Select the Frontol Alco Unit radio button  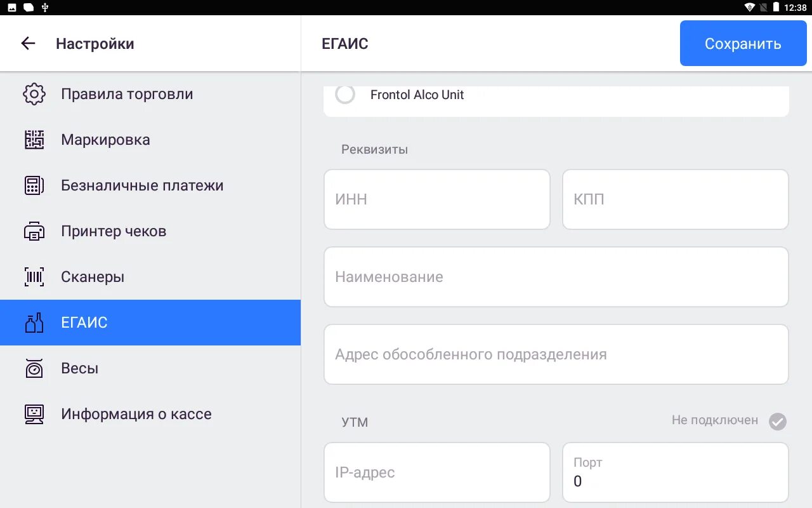click(x=345, y=95)
